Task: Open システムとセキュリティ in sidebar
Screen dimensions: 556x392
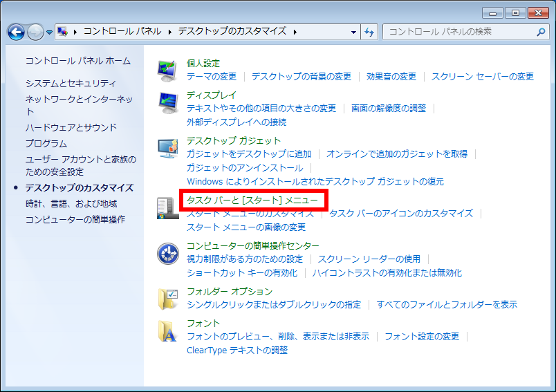Action: coord(71,83)
